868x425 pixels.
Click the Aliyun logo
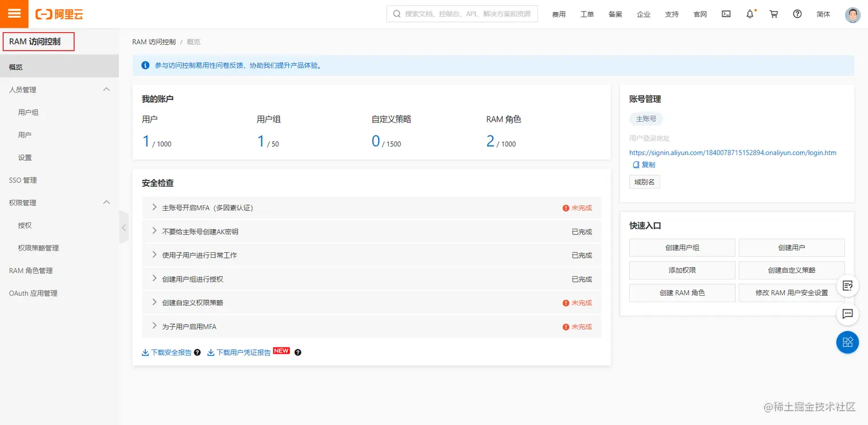pos(59,14)
